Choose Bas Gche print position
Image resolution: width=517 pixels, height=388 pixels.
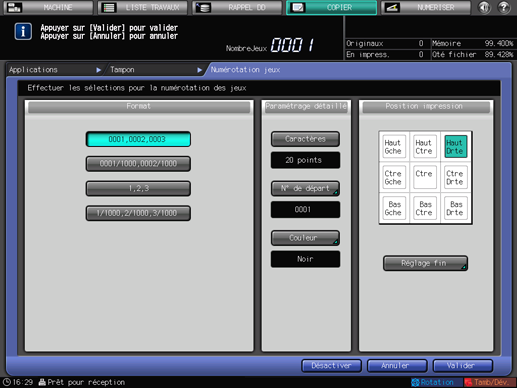(394, 208)
